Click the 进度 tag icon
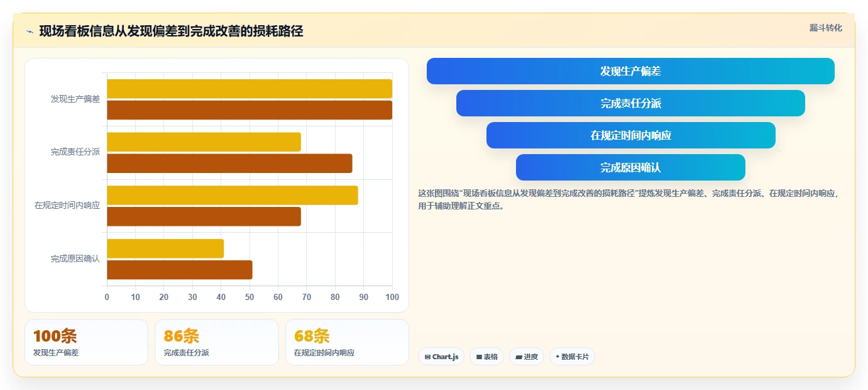Image resolution: width=868 pixels, height=390 pixels. pos(519,357)
